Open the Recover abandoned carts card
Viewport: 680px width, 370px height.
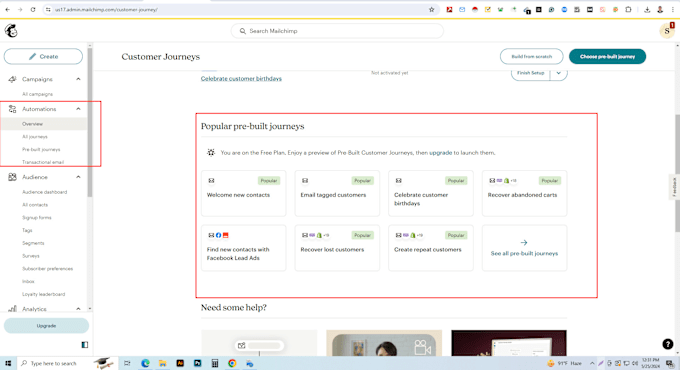[x=524, y=193]
